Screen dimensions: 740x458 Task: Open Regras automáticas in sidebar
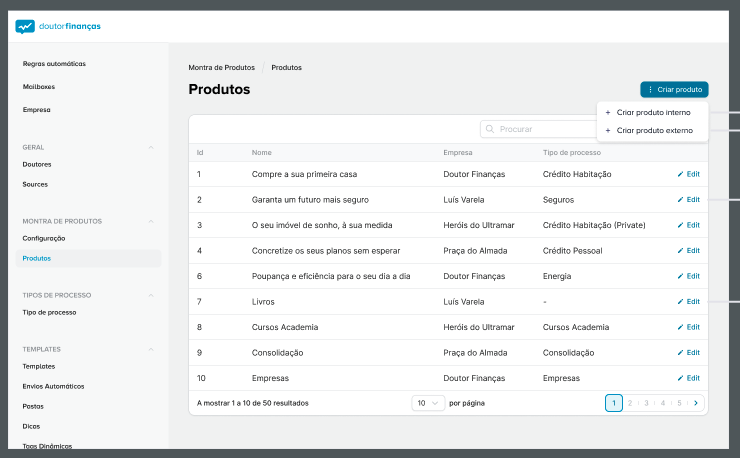[x=54, y=64]
